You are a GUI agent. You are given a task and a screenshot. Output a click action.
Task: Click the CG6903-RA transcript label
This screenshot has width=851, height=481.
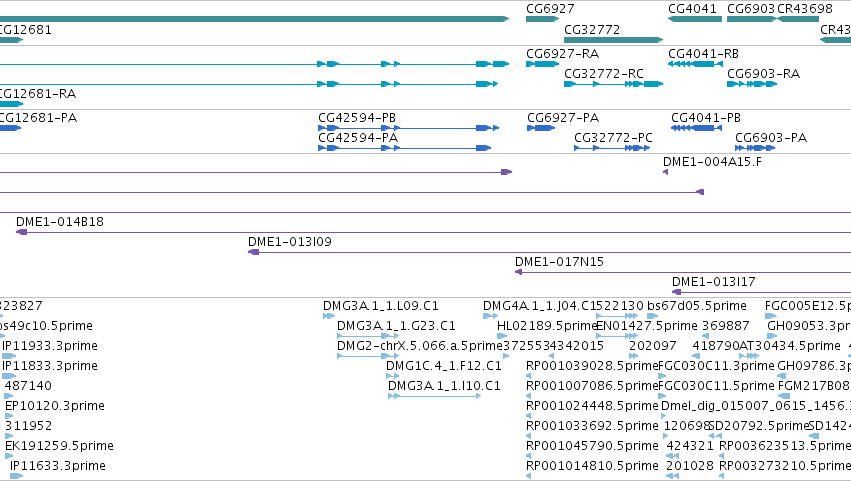point(764,74)
